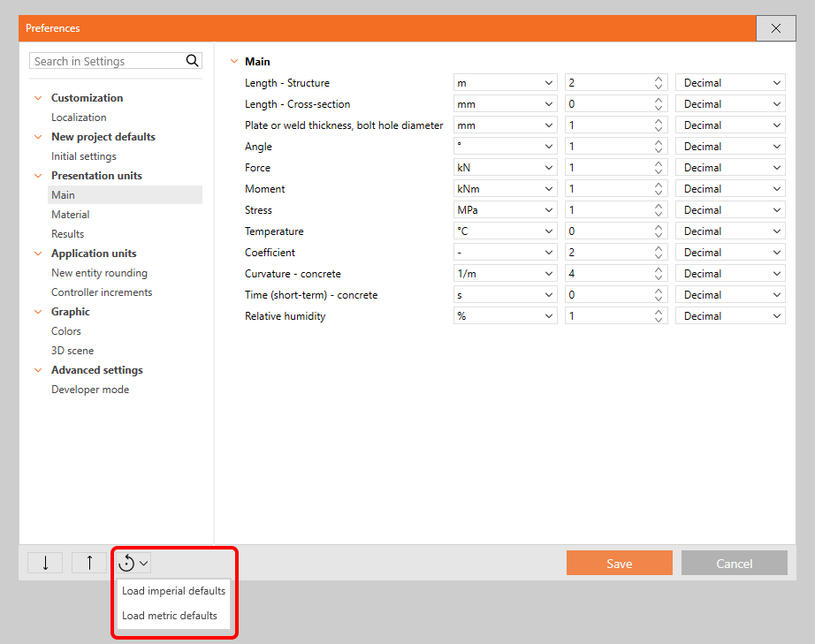The width and height of the screenshot is (815, 644).
Task: Increase Length - Structure decimal count with stepper
Action: (x=658, y=79)
